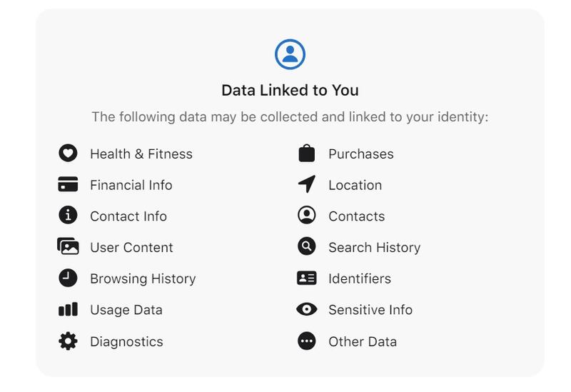The image size is (571, 392).
Task: Click the Purchases shopping bag icon
Action: point(306,154)
